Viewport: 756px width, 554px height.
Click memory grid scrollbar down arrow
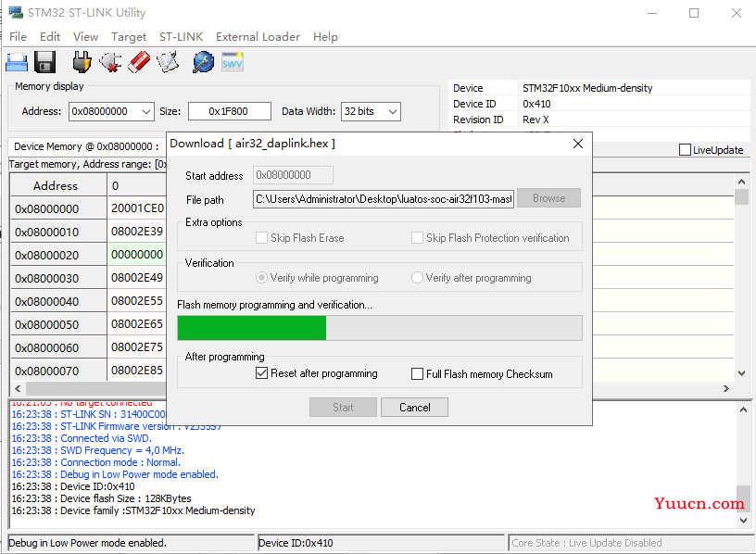741,373
